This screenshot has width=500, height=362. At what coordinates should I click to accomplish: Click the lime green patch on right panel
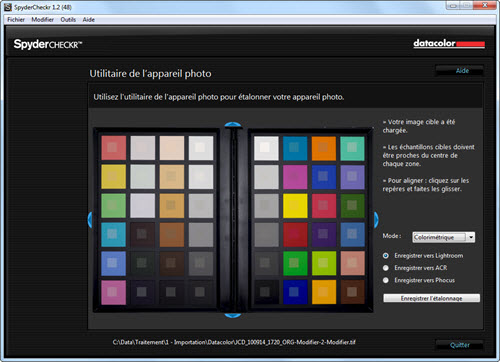tap(324, 263)
